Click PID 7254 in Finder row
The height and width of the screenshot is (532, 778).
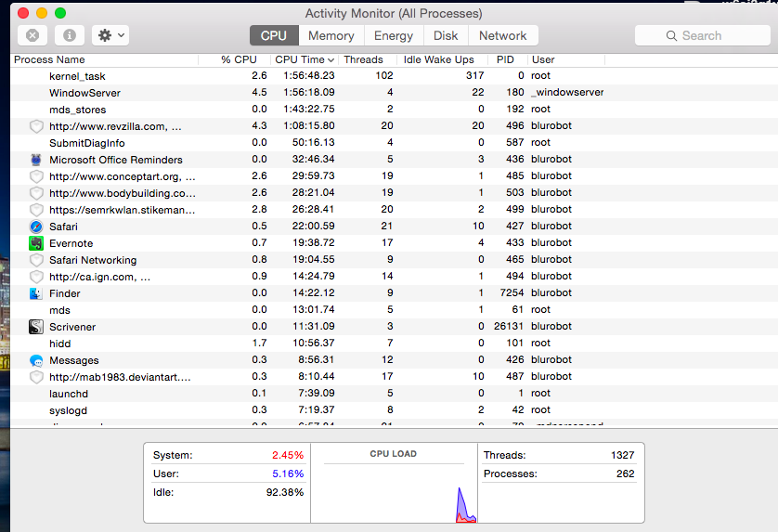pos(512,292)
